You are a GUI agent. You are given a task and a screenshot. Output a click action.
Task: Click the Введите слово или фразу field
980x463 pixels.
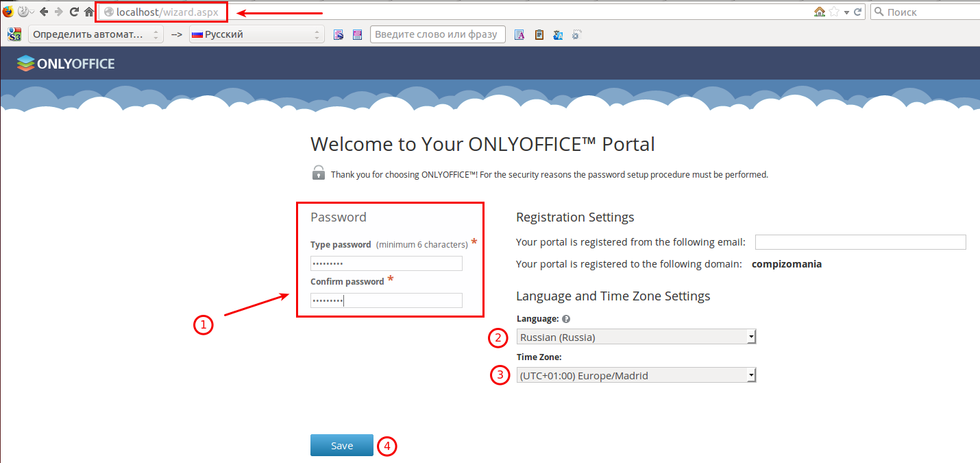[438, 34]
